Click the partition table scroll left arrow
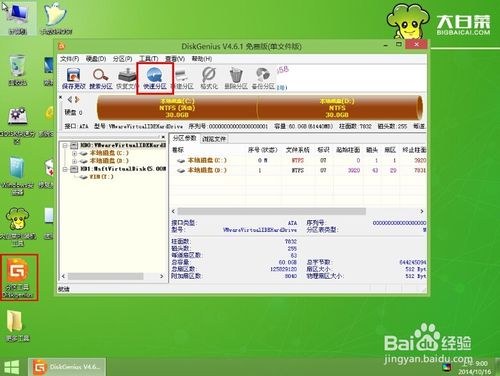The image size is (500, 376). pos(173,211)
